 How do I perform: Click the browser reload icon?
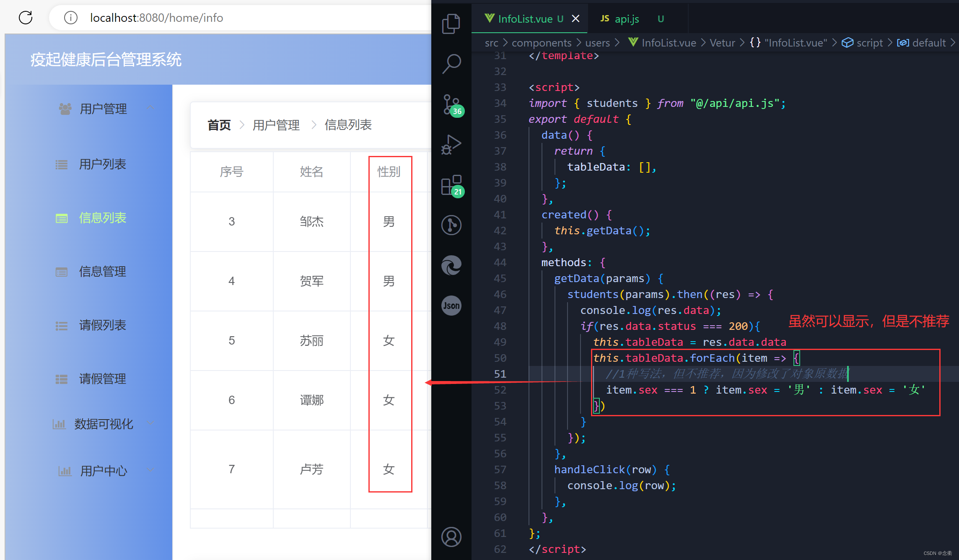(26, 18)
